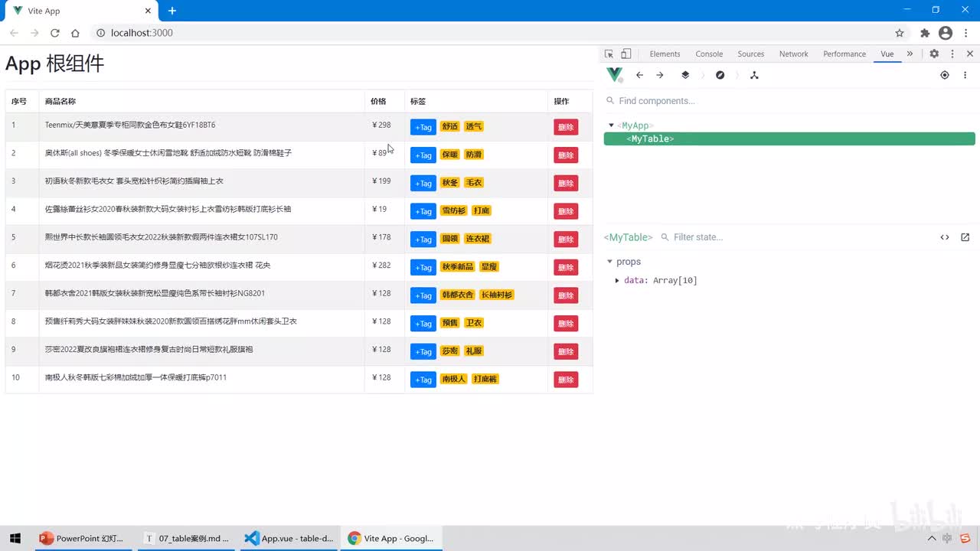Viewport: 980px width, 551px height.
Task: Click the browser back arrow
Action: tap(14, 33)
